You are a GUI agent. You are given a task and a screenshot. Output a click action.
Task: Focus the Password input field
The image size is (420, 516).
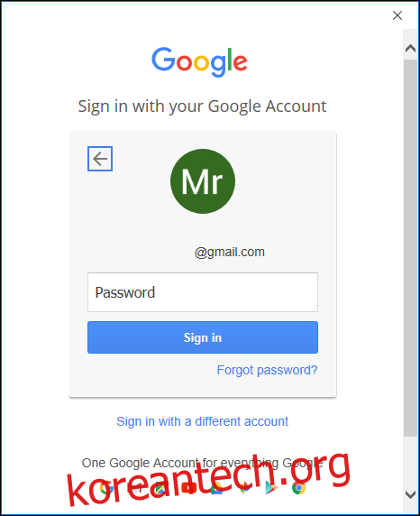203,292
